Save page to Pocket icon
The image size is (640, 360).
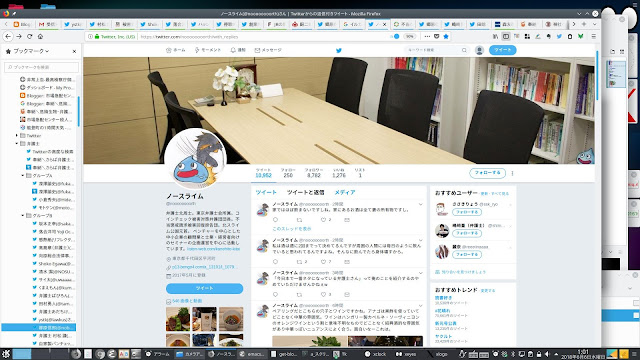point(436,36)
